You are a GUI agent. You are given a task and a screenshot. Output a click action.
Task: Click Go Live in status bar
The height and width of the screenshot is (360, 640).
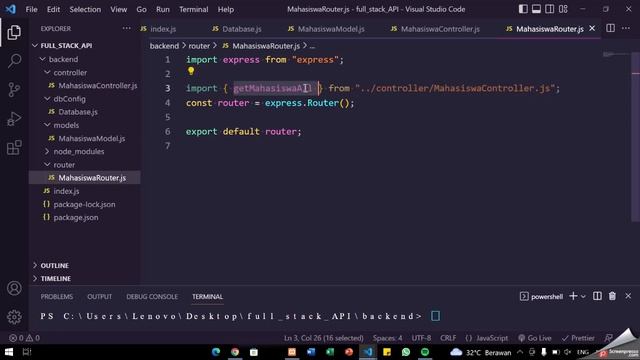[535, 338]
